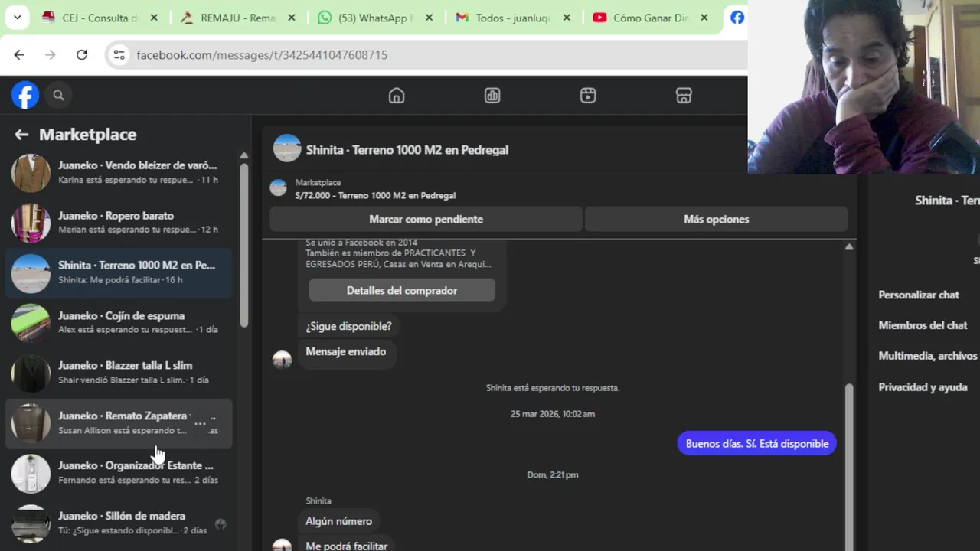Close the REMAJU tab
The height and width of the screenshot is (551, 980).
click(x=292, y=18)
